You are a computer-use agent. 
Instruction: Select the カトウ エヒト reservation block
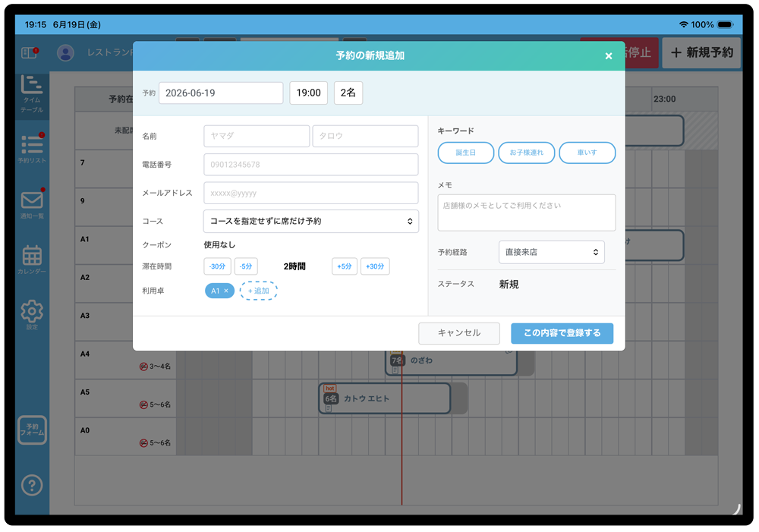(385, 398)
